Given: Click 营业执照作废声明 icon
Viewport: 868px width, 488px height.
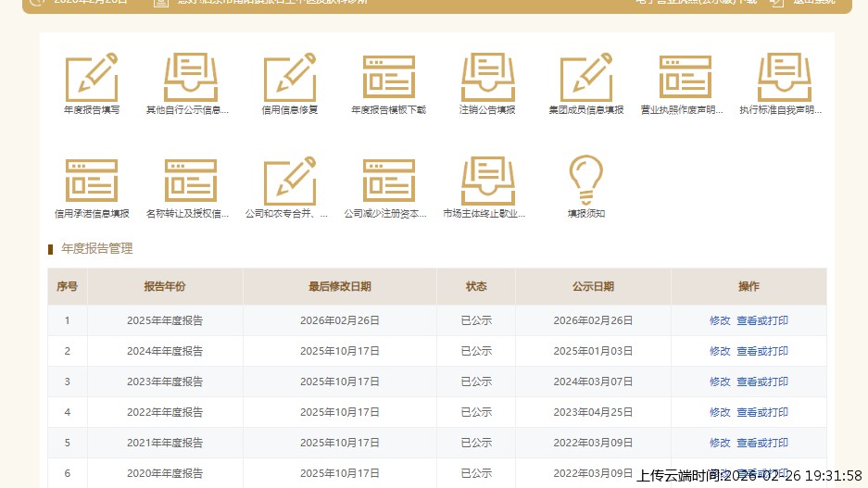Looking at the screenshot, I should tap(685, 78).
